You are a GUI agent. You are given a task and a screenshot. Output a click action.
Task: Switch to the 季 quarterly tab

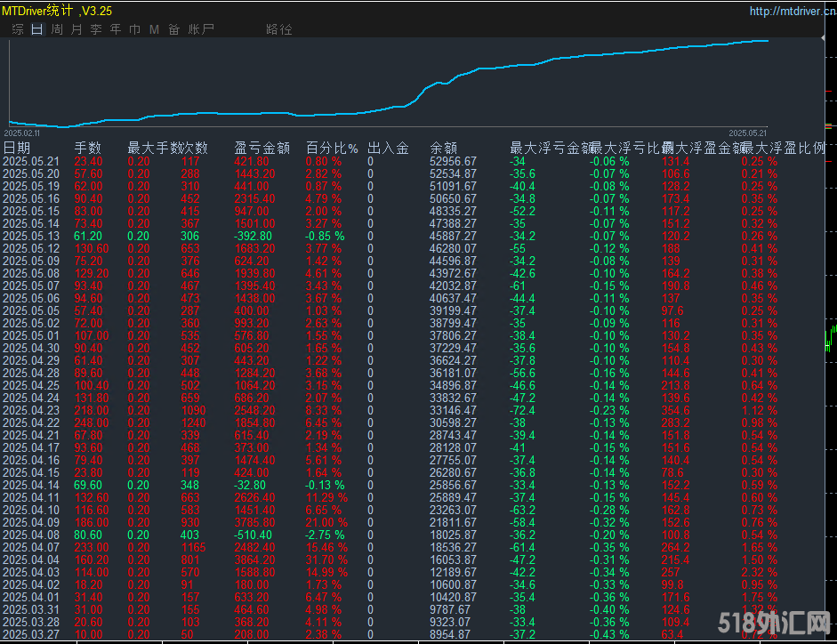point(96,29)
